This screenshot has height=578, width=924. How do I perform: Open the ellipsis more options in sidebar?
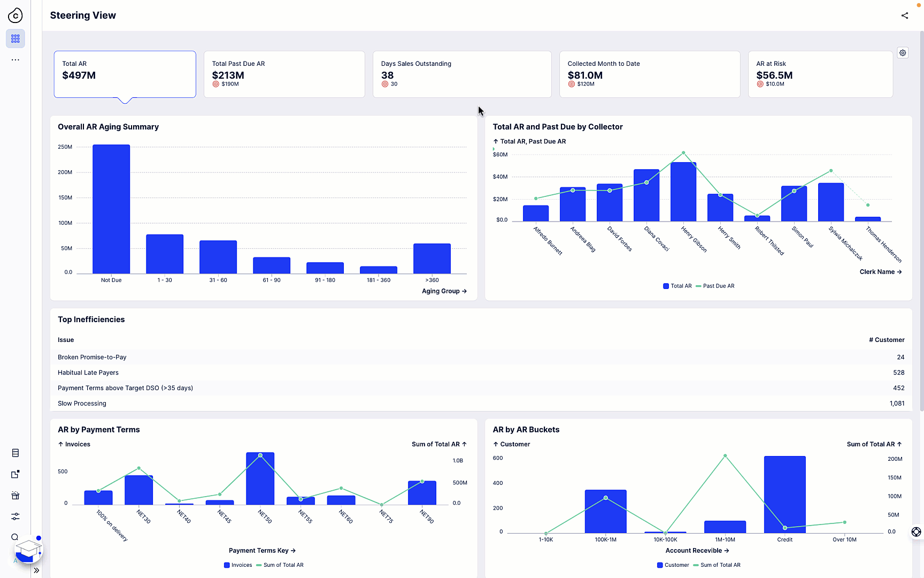click(x=15, y=60)
